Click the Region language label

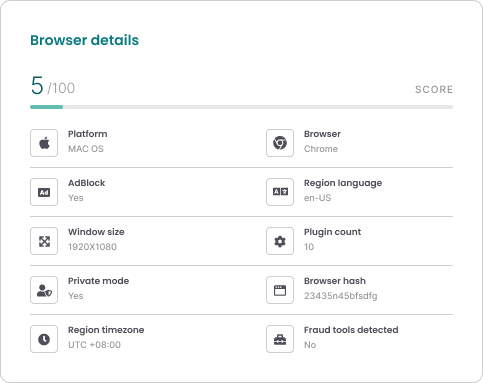tap(343, 183)
